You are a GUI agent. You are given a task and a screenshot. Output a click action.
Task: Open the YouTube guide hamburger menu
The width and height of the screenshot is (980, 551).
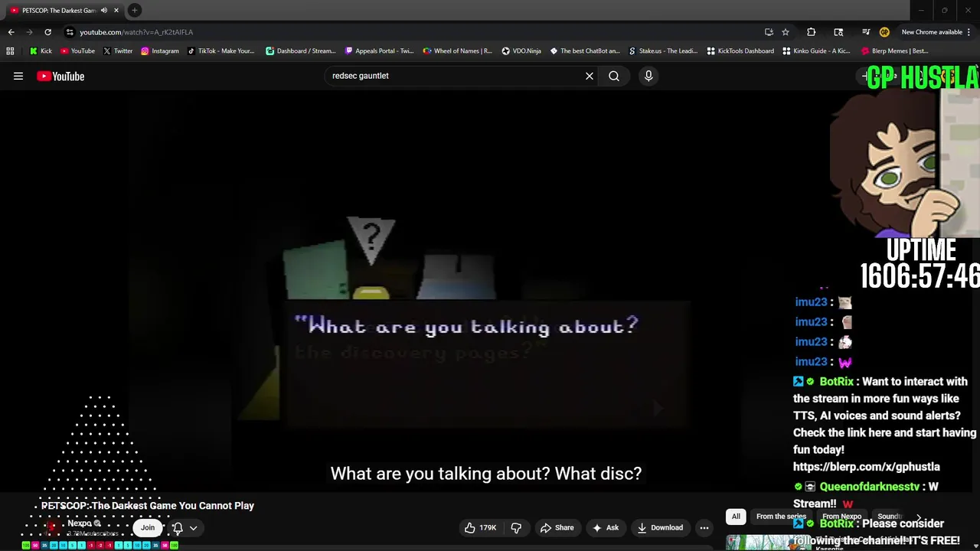point(18,76)
